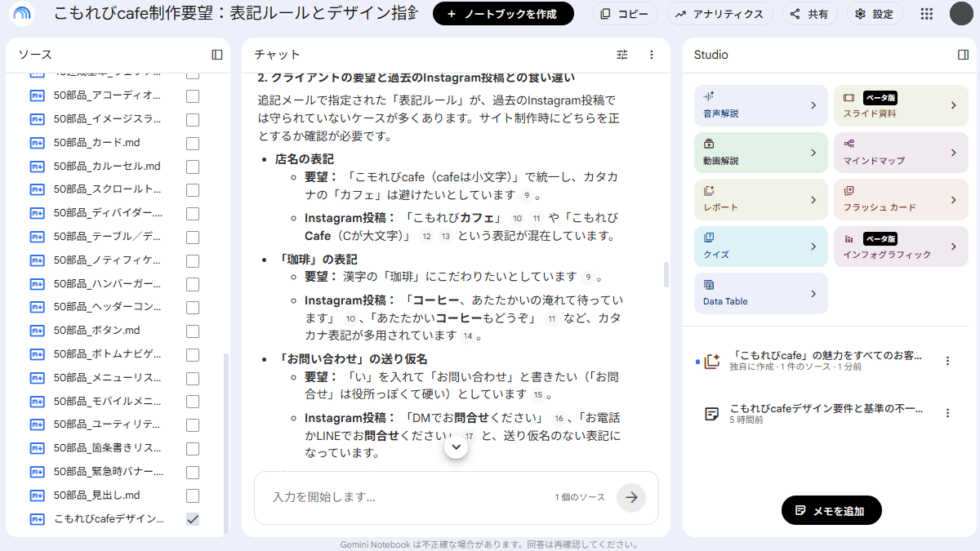The height and width of the screenshot is (551, 980).
Task: Click the note icon beside デザイン要件と基準
Action: [x=711, y=413]
